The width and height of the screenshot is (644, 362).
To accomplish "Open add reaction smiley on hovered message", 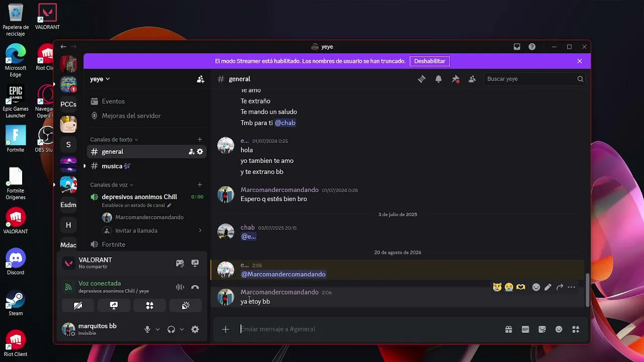I will point(536,287).
